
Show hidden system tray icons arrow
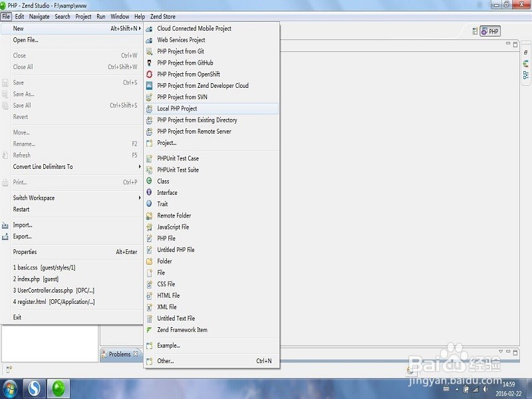(457, 390)
